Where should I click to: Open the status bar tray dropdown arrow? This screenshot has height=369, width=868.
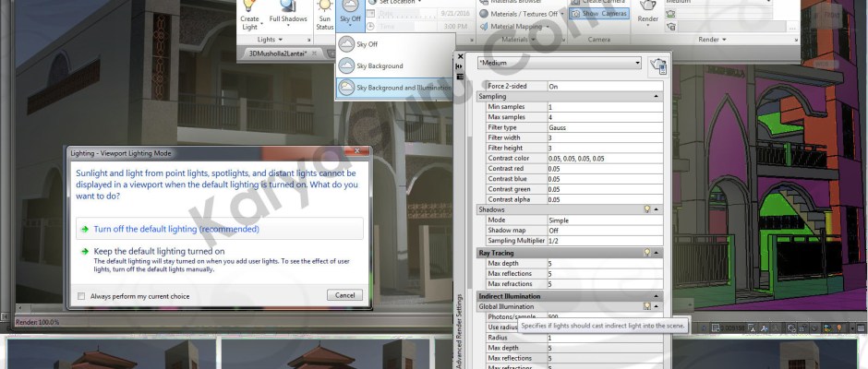(850, 328)
